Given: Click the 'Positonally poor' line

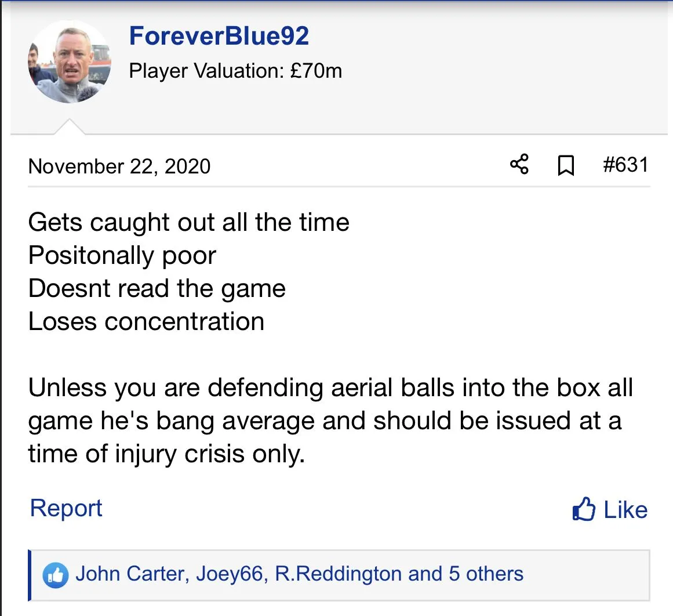Looking at the screenshot, I should [x=122, y=255].
